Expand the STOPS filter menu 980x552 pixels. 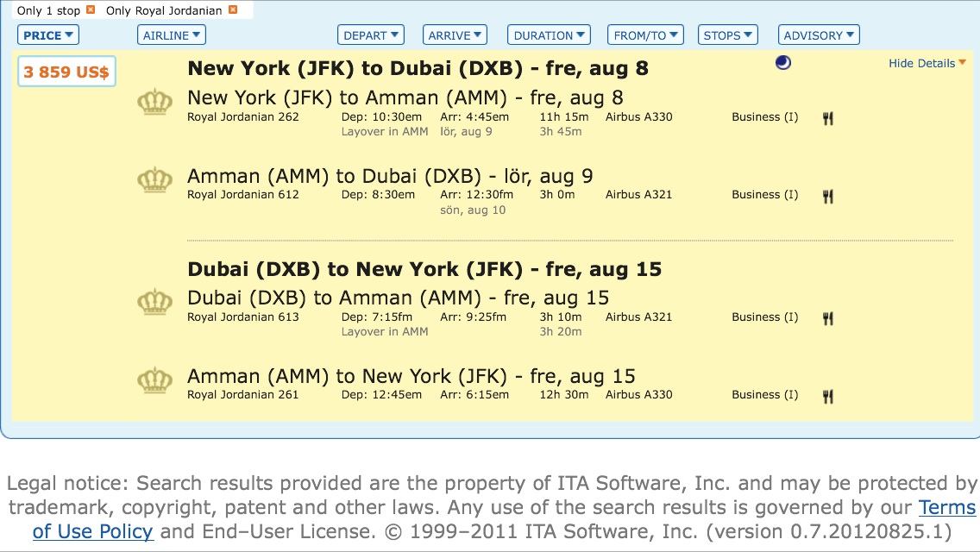pyautogui.click(x=728, y=35)
